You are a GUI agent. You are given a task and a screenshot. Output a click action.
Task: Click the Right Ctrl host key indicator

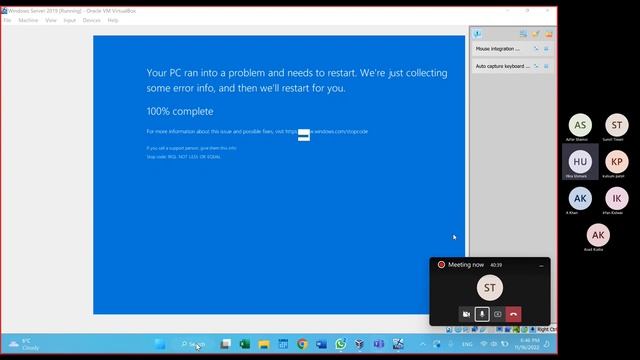click(546, 329)
